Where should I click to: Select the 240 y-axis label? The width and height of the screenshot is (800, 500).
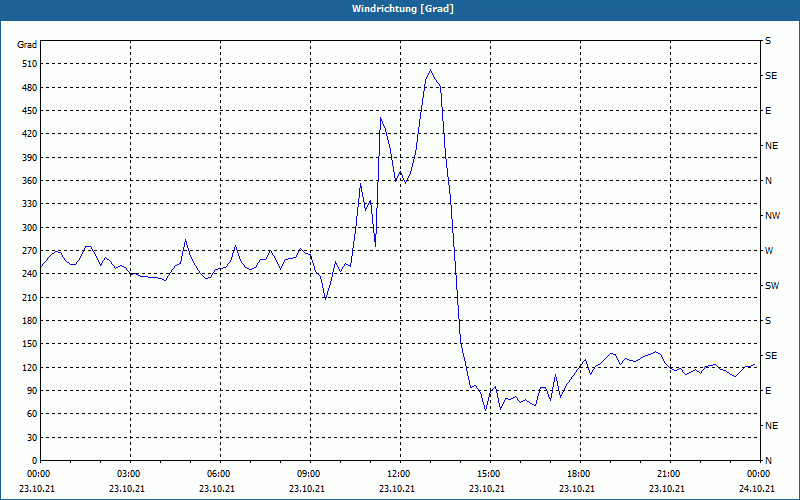(30, 274)
